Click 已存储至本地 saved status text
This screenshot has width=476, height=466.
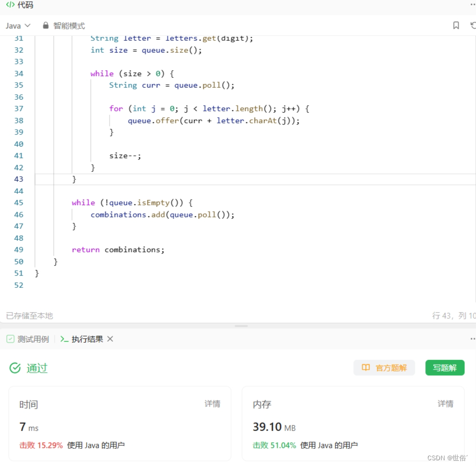point(29,316)
